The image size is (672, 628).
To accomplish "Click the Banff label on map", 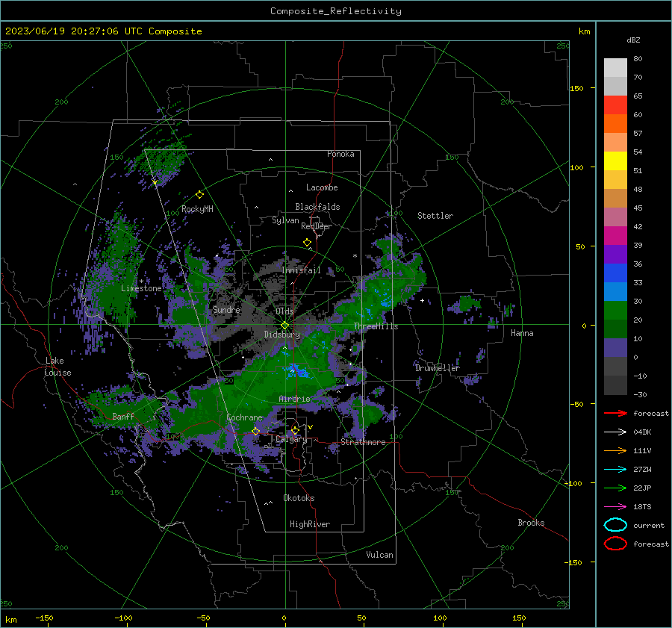I will [123, 416].
